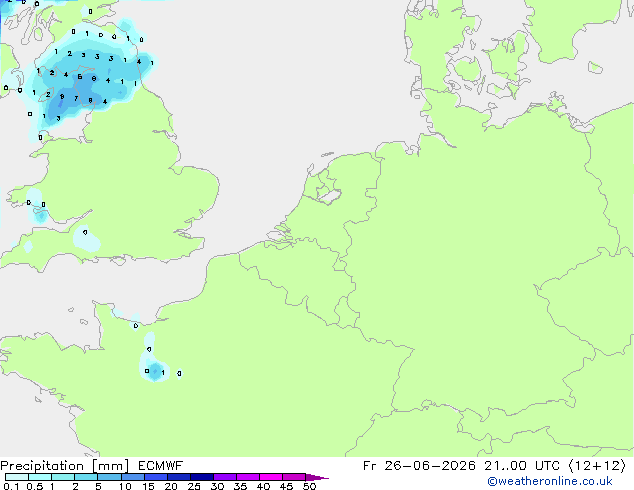This screenshot has height=490, width=634.
Task: Click the legend tick label '25'
Action: pos(194,486)
